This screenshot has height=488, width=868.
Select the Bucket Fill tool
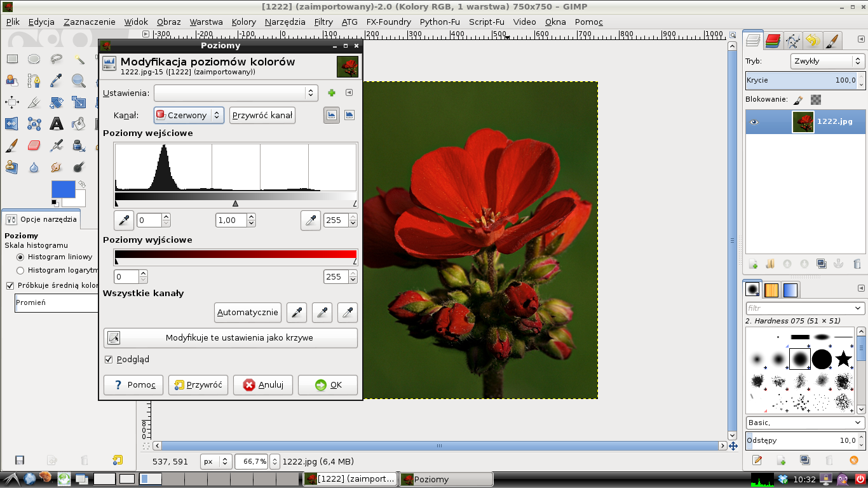coord(79,124)
